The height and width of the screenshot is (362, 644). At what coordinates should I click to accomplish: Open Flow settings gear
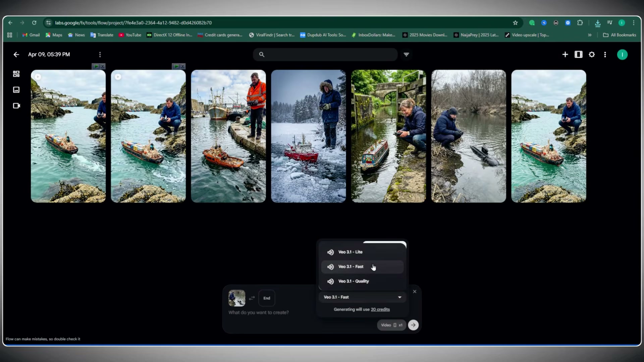(x=592, y=55)
